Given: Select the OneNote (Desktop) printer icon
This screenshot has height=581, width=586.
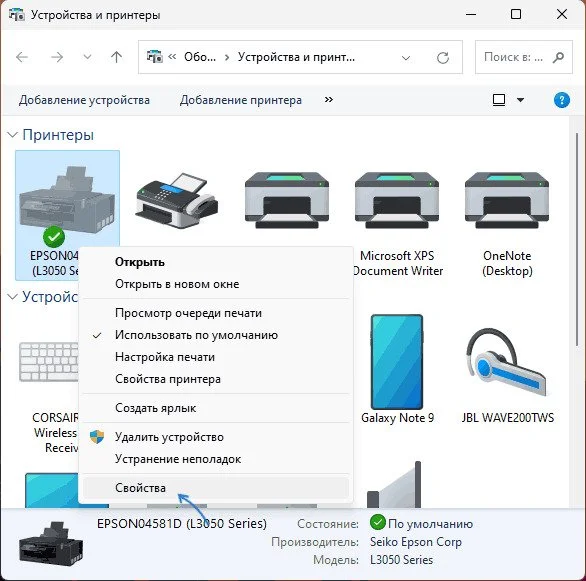Looking at the screenshot, I should pos(507,200).
